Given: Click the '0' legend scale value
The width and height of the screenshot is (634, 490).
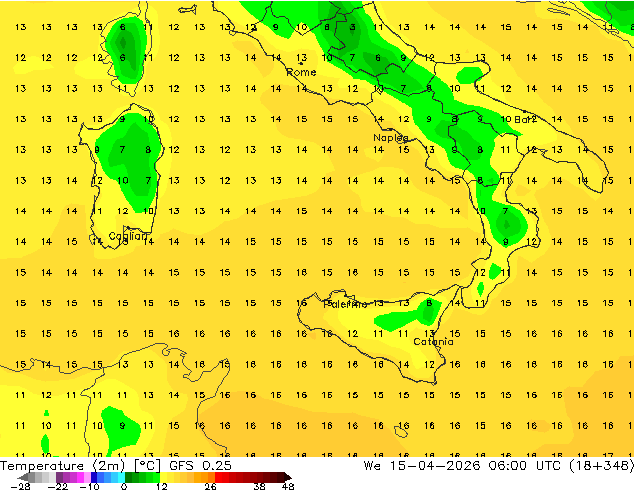Looking at the screenshot, I should 124,486.
